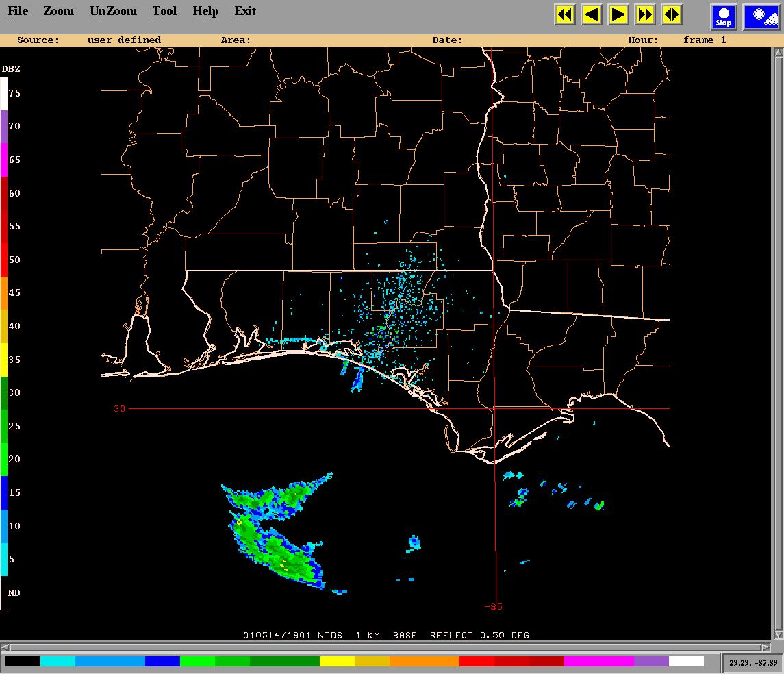Click the horizontal scrollbar right arrow
Image resolution: width=784 pixels, height=674 pixels.
click(x=766, y=647)
